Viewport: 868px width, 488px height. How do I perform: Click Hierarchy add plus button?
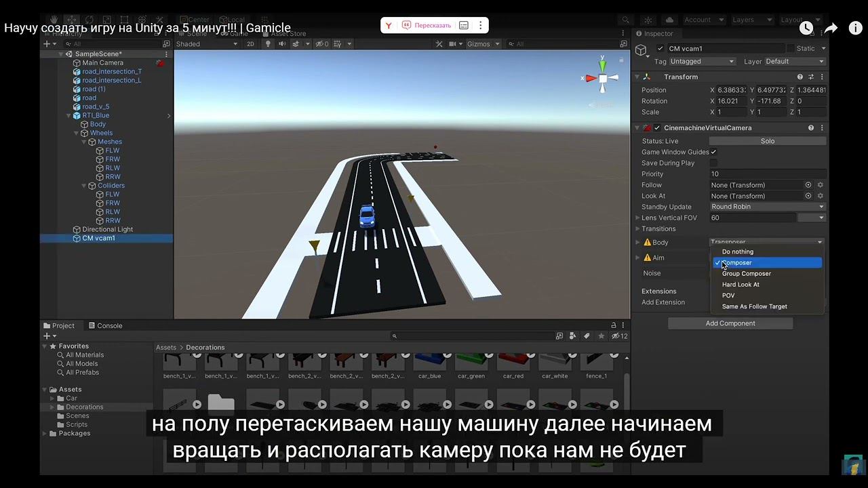point(46,43)
